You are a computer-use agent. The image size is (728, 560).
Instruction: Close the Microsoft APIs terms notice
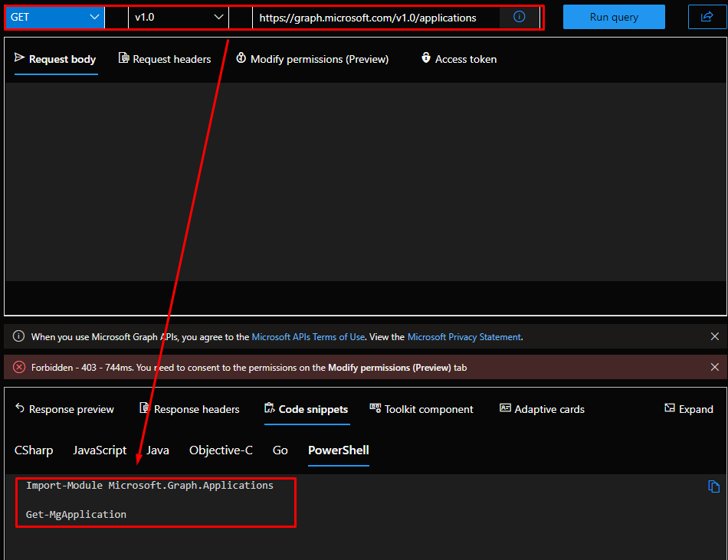click(x=714, y=337)
